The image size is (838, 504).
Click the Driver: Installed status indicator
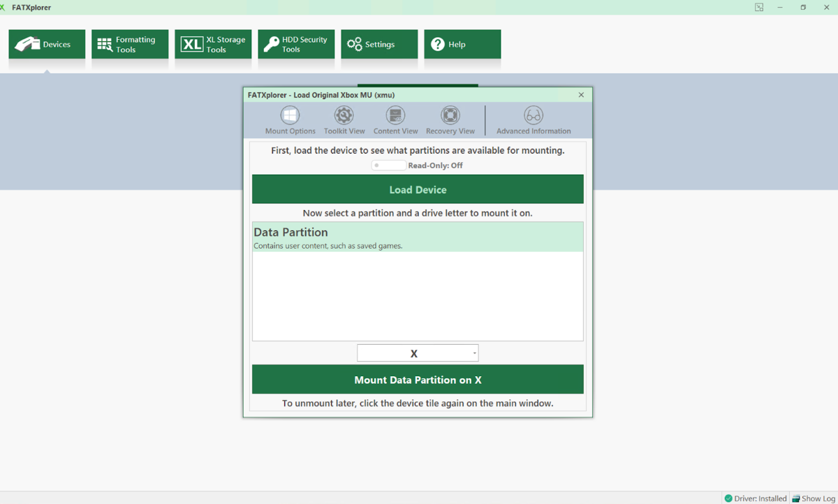[756, 498]
